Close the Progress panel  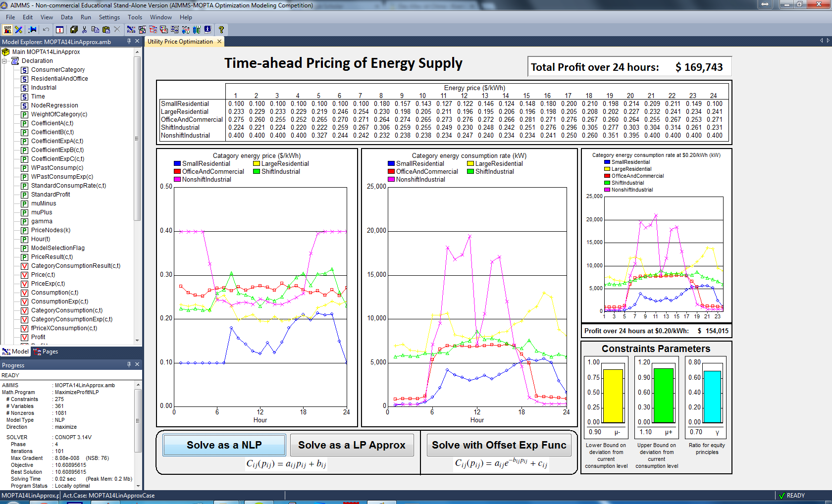click(x=137, y=364)
